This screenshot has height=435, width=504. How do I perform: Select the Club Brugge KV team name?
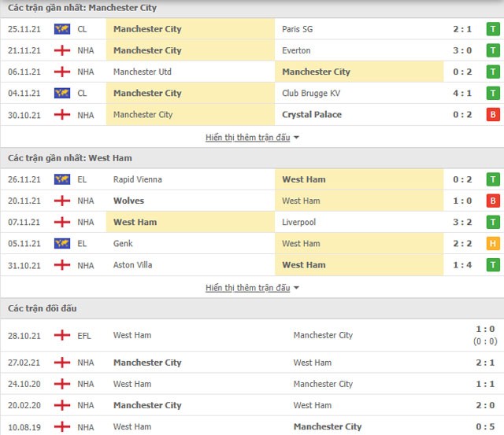[x=311, y=93]
